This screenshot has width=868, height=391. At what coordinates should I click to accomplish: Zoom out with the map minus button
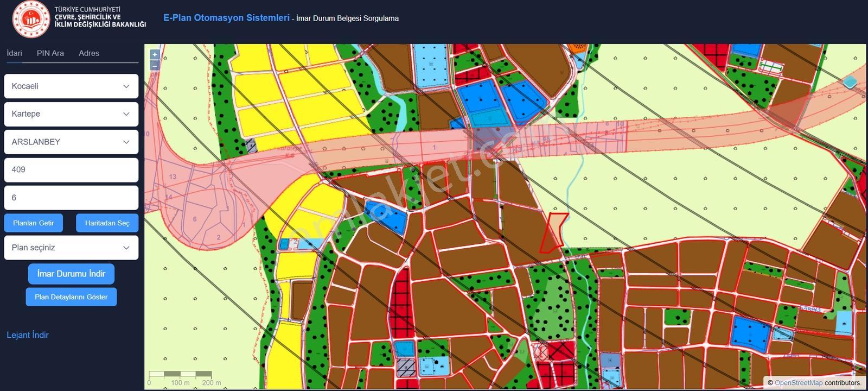[155, 65]
